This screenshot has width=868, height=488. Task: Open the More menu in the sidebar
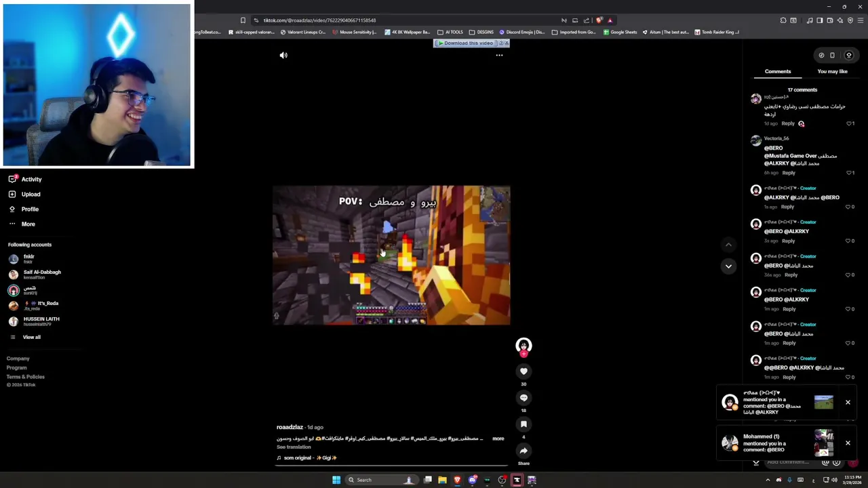[22, 224]
